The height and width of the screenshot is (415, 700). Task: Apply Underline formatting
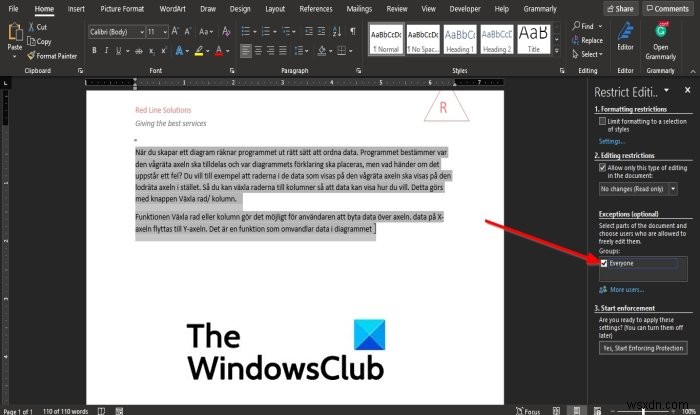[x=118, y=51]
